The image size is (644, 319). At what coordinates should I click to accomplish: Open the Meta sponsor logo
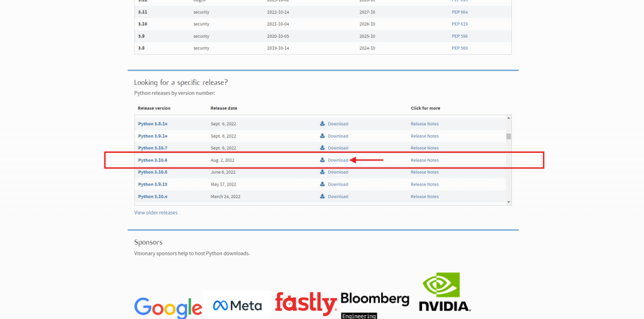pyautogui.click(x=237, y=306)
